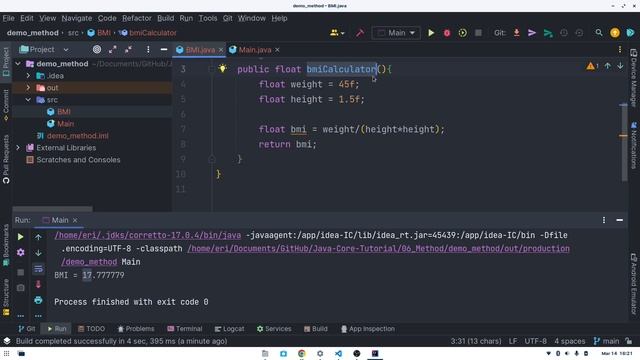Push commits with Git push icon

[x=548, y=33]
